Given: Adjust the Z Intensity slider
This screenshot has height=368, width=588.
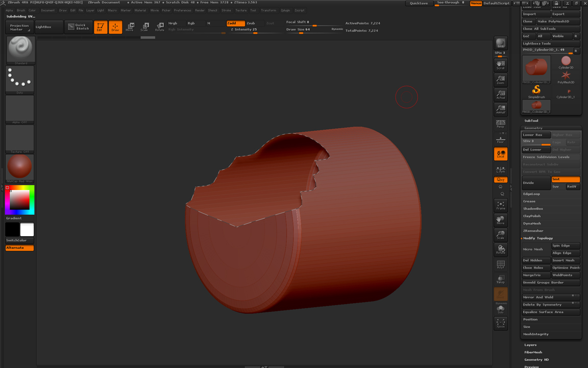Looking at the screenshot, I should (x=254, y=30).
